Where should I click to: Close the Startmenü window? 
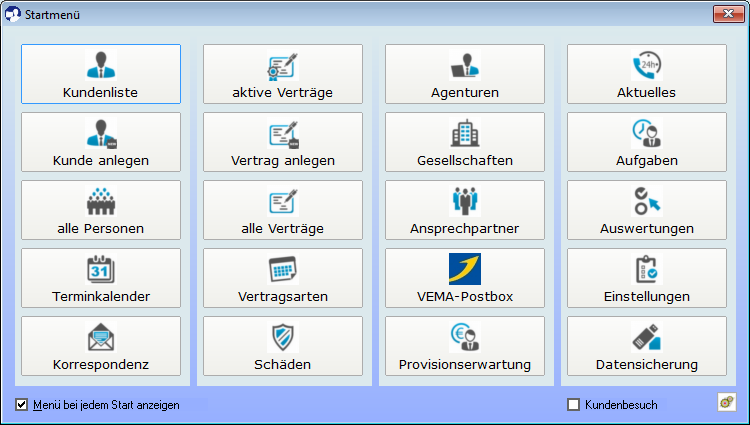pyautogui.click(x=728, y=14)
